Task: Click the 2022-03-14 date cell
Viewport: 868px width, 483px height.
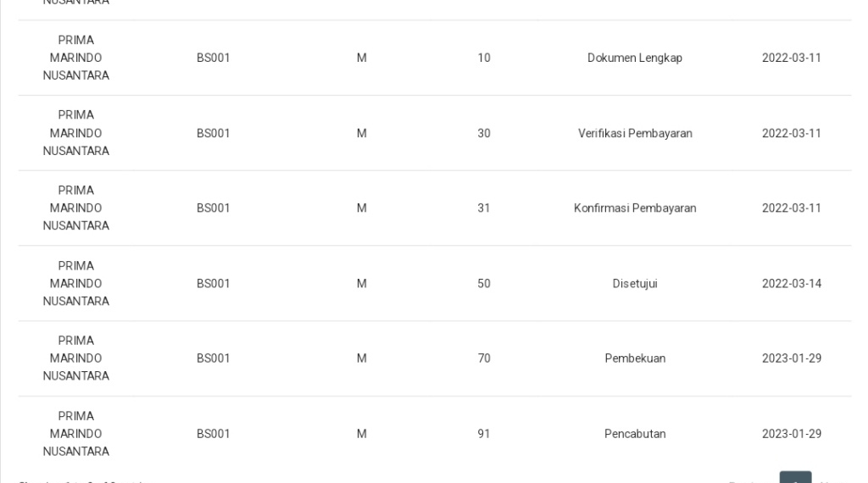Action: tap(791, 283)
